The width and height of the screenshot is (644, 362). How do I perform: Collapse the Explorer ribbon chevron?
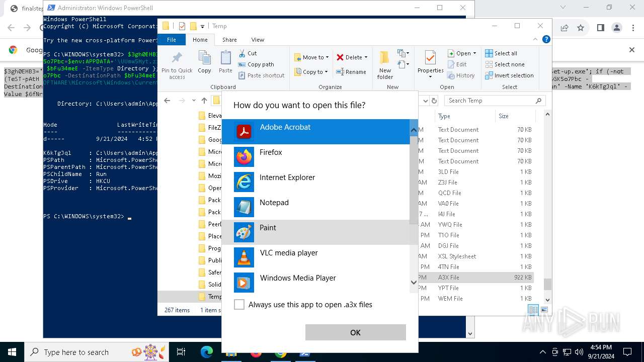(x=536, y=39)
